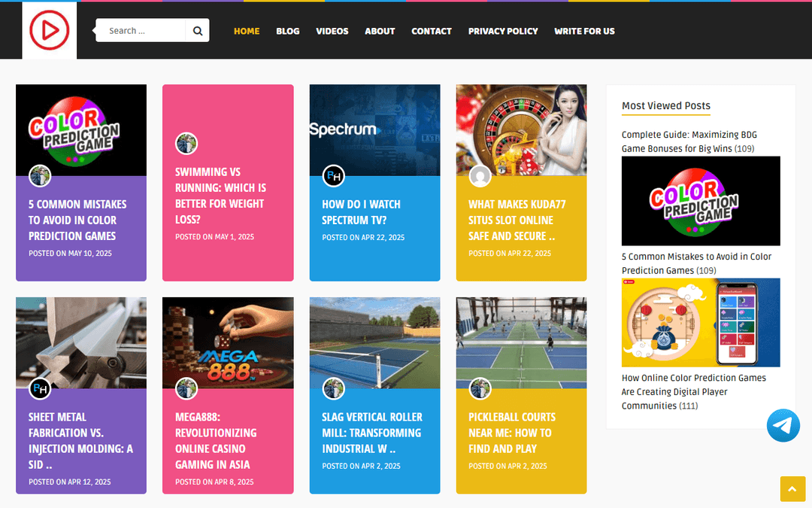Click the outdoor blue court thumbnail
This screenshot has width=812, height=508.
coord(375,342)
